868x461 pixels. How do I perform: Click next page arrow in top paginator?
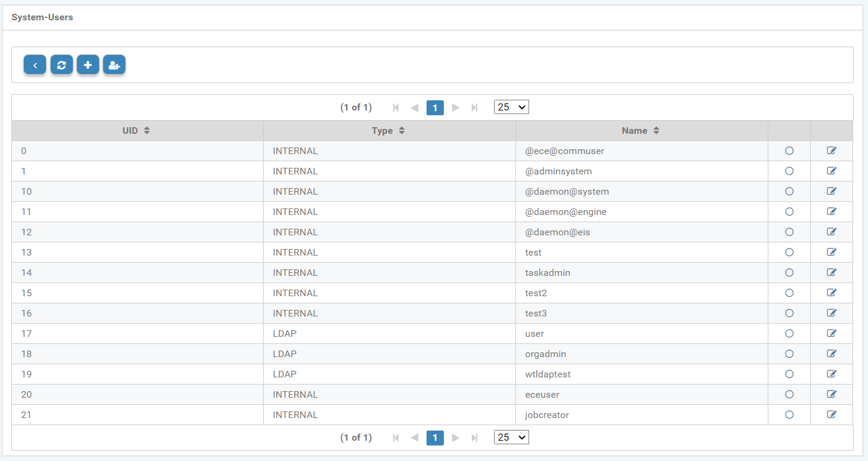point(456,107)
